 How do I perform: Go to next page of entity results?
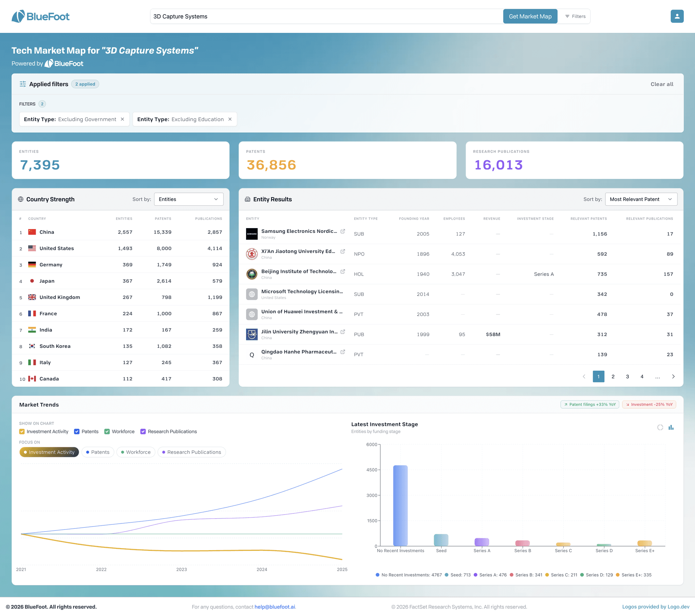click(673, 376)
